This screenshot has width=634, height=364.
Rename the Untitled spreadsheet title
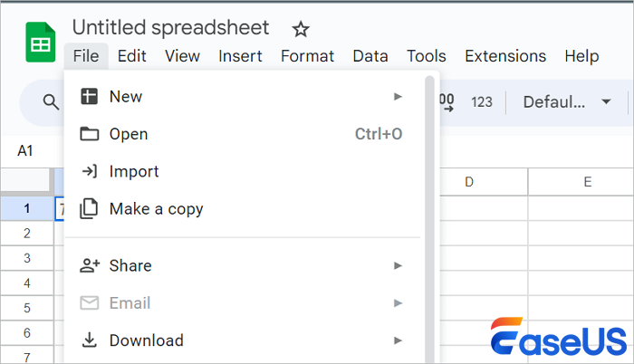point(170,27)
